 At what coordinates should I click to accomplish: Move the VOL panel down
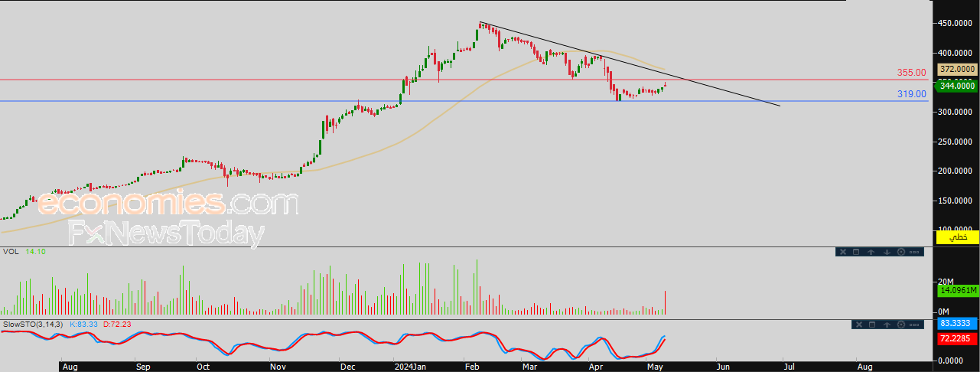(x=887, y=252)
